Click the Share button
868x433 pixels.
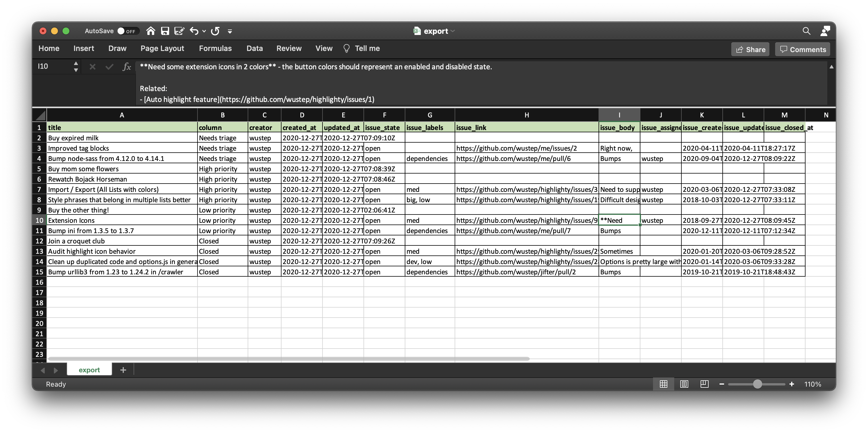[x=750, y=50]
